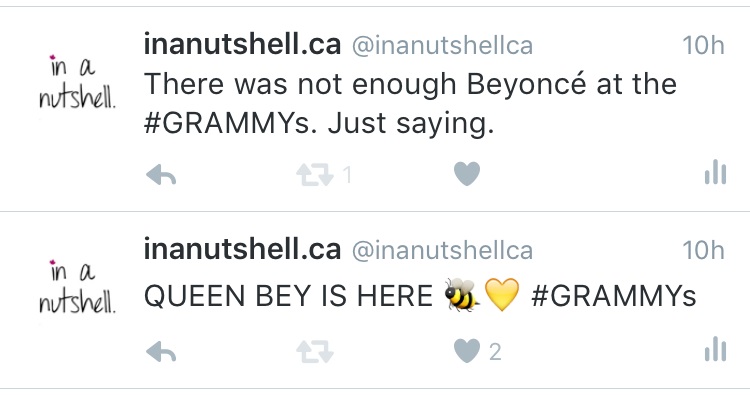Tap the retweet count of 1
This screenshot has width=750, height=395.
coord(348,175)
